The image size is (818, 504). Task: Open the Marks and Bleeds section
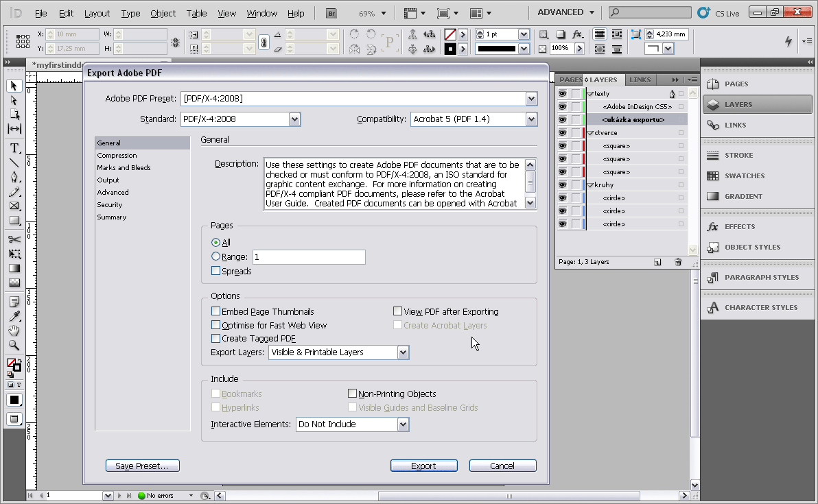point(124,168)
